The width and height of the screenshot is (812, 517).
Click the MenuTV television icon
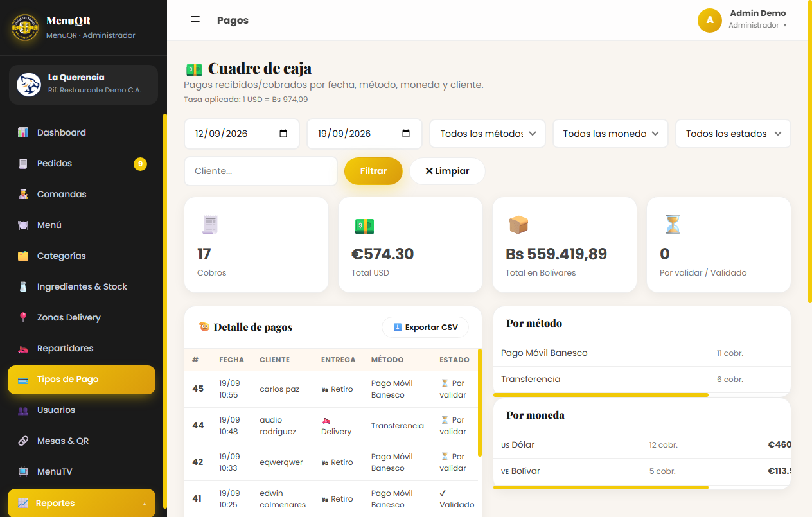pyautogui.click(x=23, y=471)
